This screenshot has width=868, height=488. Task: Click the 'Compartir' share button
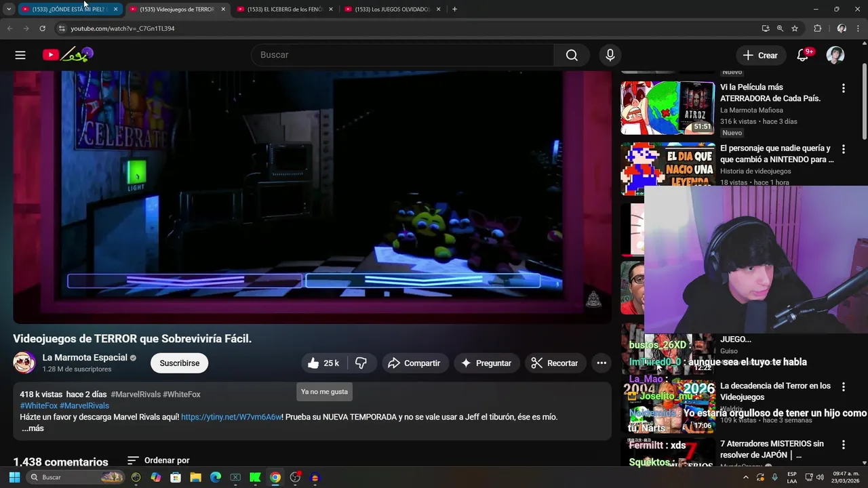coord(415,363)
